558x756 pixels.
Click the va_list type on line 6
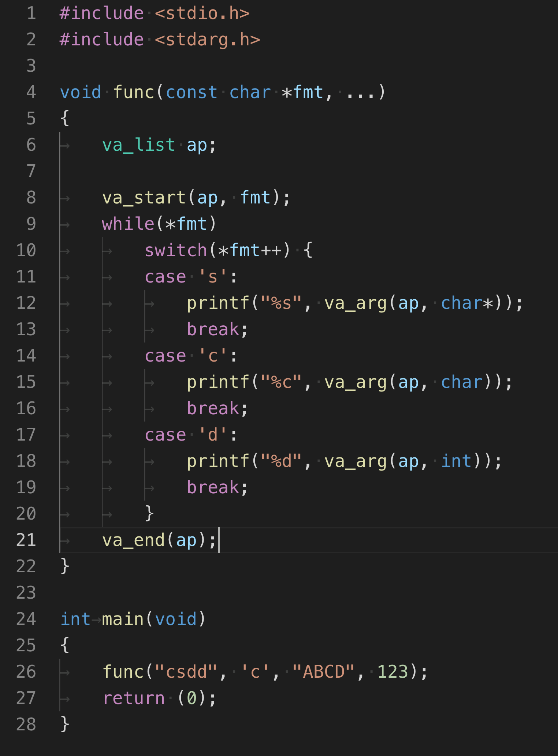[139, 145]
